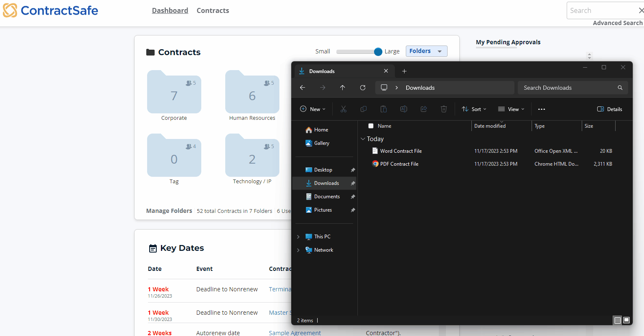
Task: Switch to large thumbnails view icon
Action: [626, 320]
